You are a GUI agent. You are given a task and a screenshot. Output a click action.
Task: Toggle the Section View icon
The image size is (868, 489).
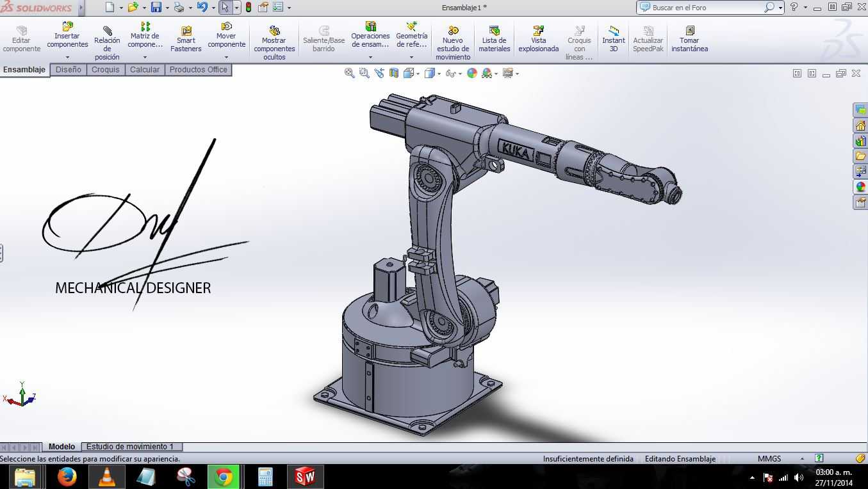[x=394, y=73]
